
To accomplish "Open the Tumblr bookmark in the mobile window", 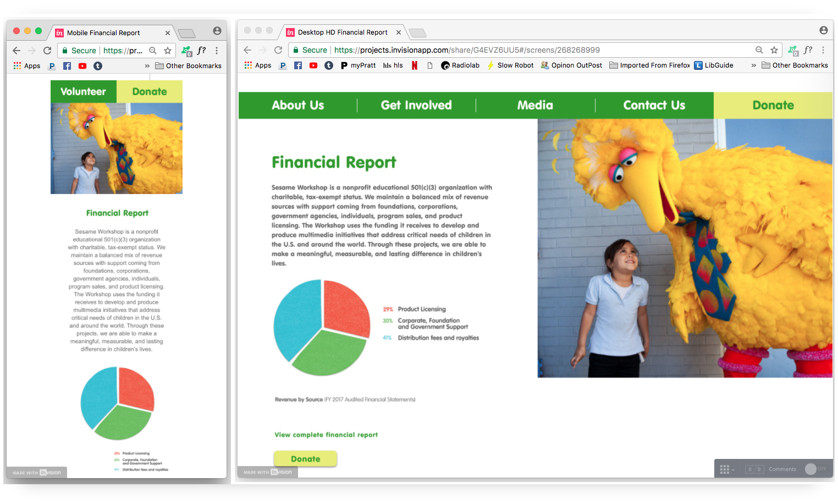I will 98,66.
